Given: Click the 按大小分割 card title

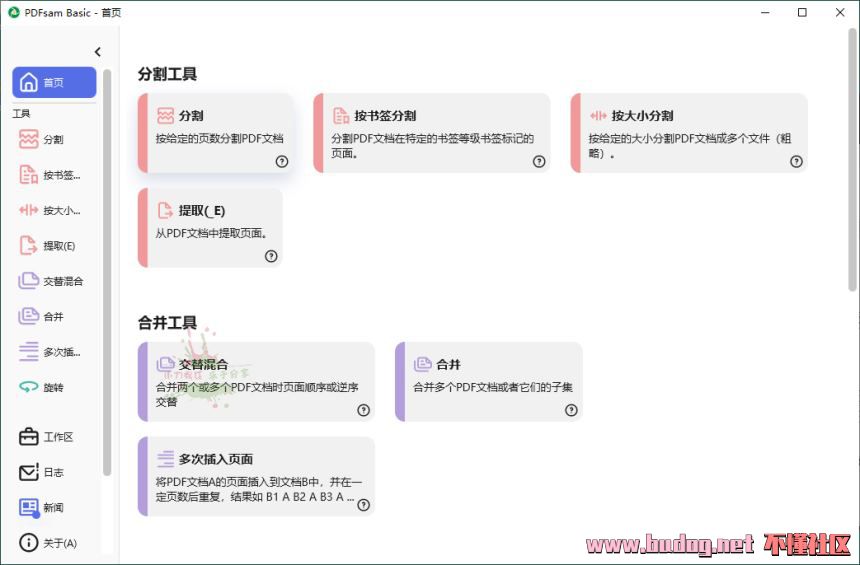Looking at the screenshot, I should [642, 116].
